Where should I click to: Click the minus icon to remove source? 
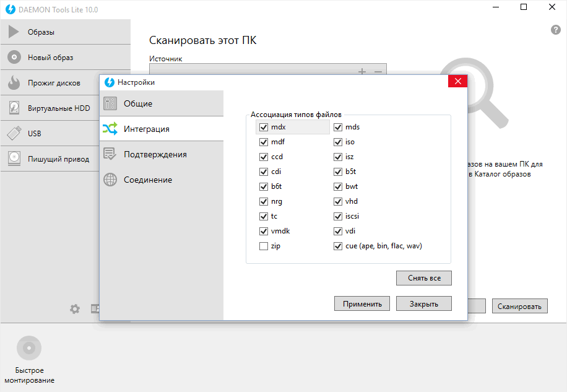378,71
